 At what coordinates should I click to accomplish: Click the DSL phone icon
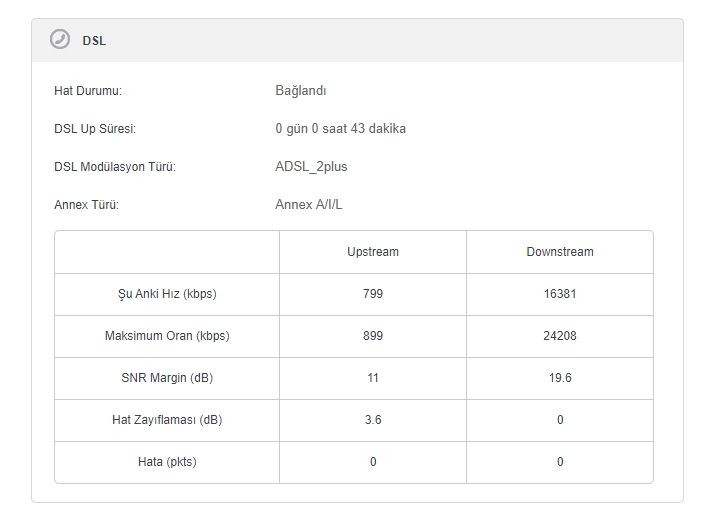point(60,40)
